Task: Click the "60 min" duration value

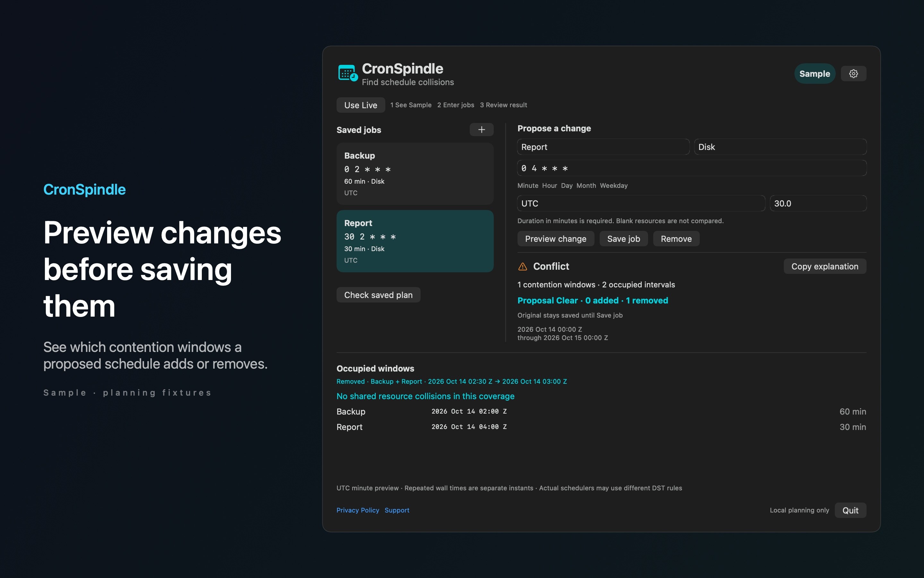Action: (x=852, y=411)
